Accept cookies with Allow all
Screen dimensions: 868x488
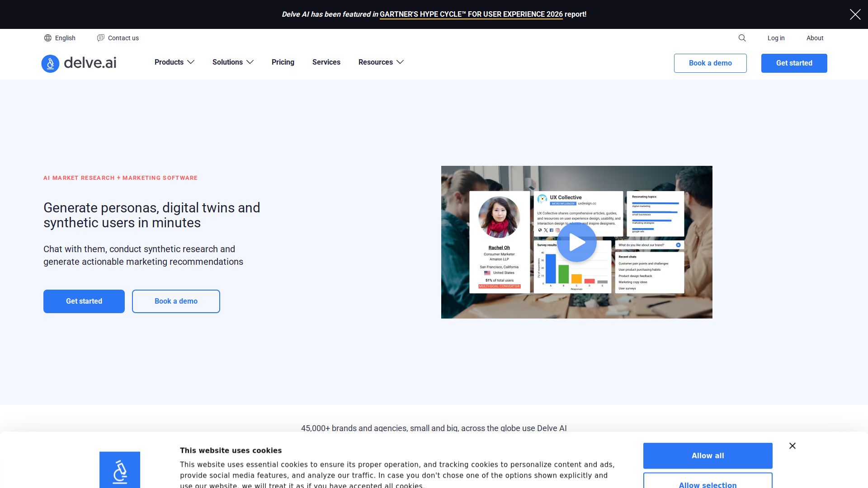click(708, 456)
